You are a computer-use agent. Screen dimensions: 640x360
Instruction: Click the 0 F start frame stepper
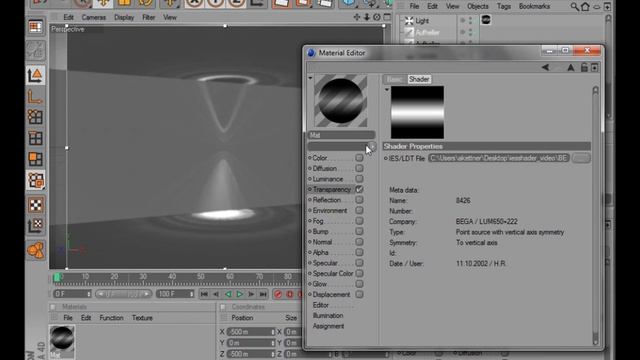pos(89,294)
